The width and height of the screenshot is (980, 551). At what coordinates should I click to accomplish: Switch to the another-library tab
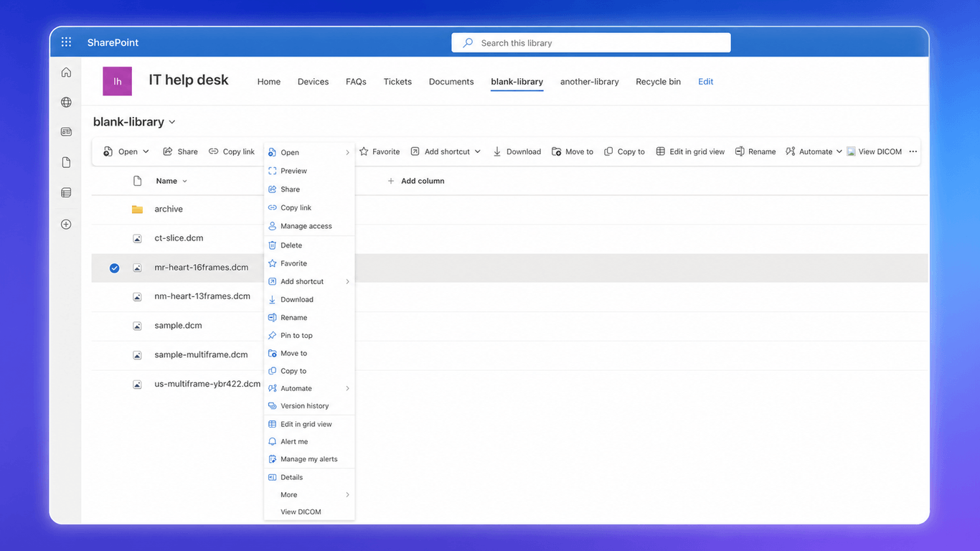[590, 82]
